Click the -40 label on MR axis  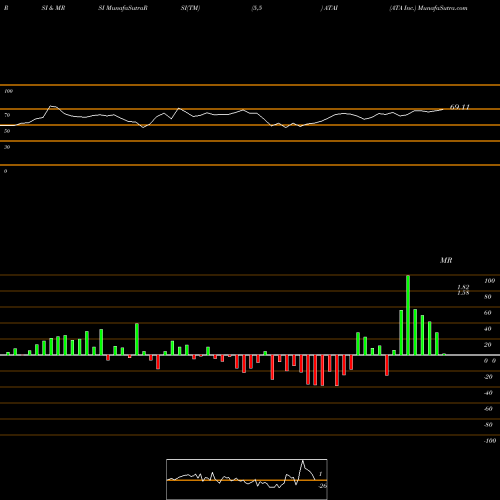[x=488, y=393]
